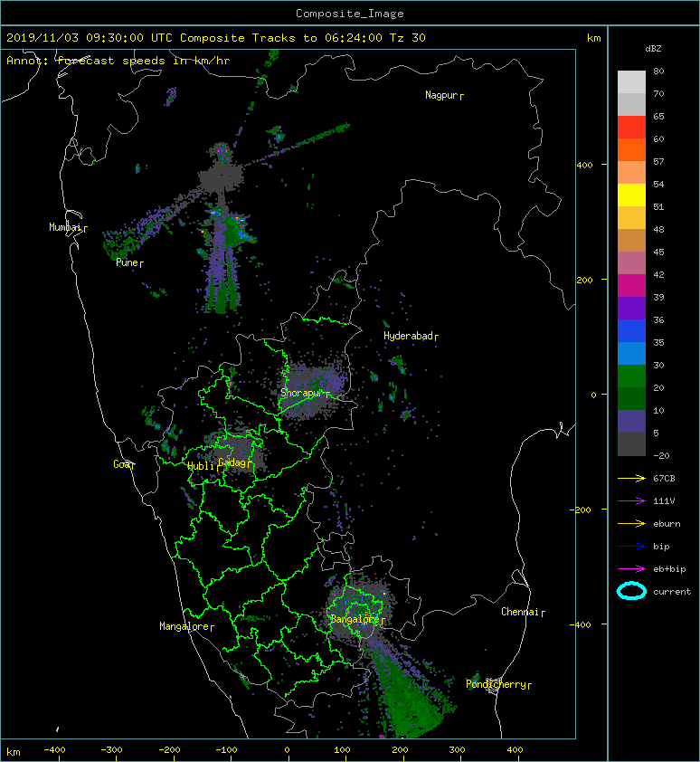Pick the magenta 42-39 dBZ color block
The image size is (700, 762).
click(x=631, y=286)
